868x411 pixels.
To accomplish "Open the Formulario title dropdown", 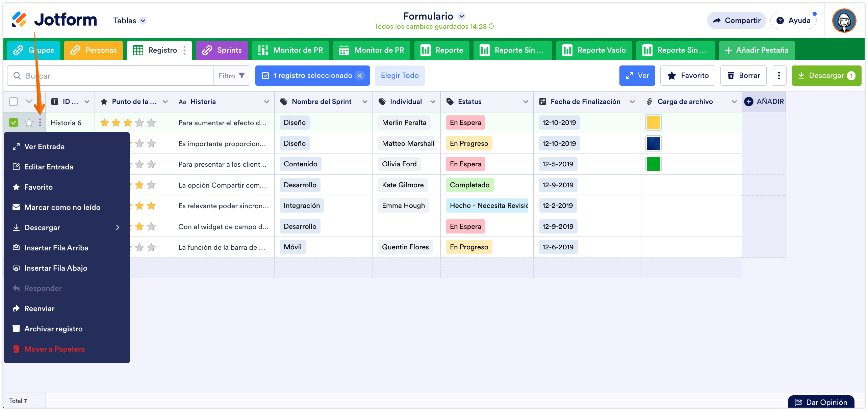I will (x=462, y=16).
